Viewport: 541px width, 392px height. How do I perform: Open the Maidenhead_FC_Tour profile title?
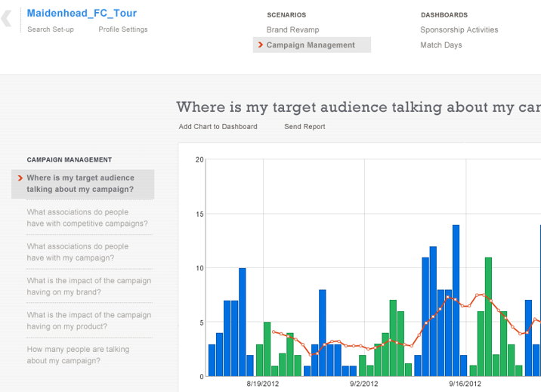tap(82, 13)
